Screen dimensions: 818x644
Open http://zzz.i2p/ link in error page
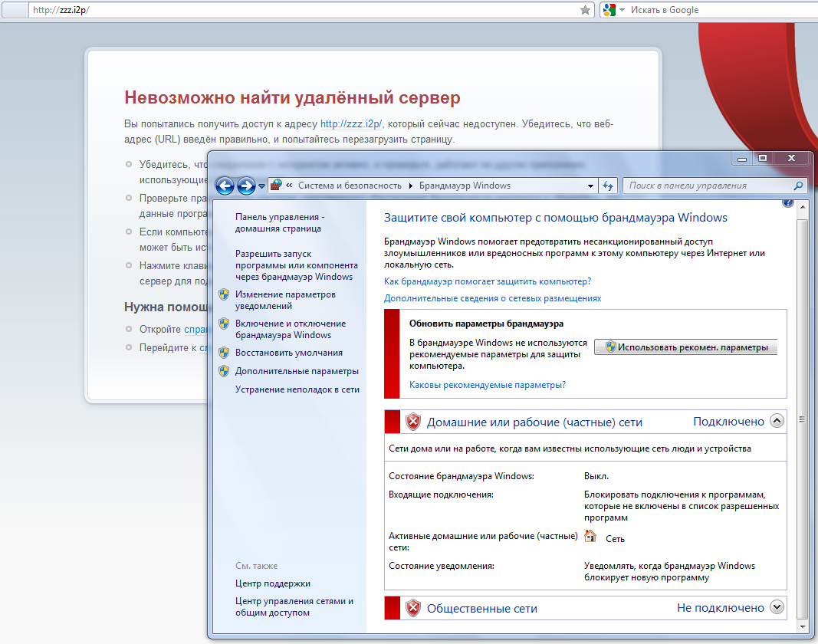point(350,123)
